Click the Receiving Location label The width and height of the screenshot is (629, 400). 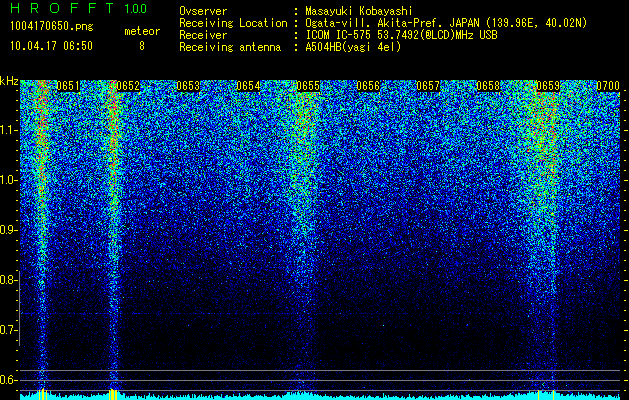coord(233,23)
